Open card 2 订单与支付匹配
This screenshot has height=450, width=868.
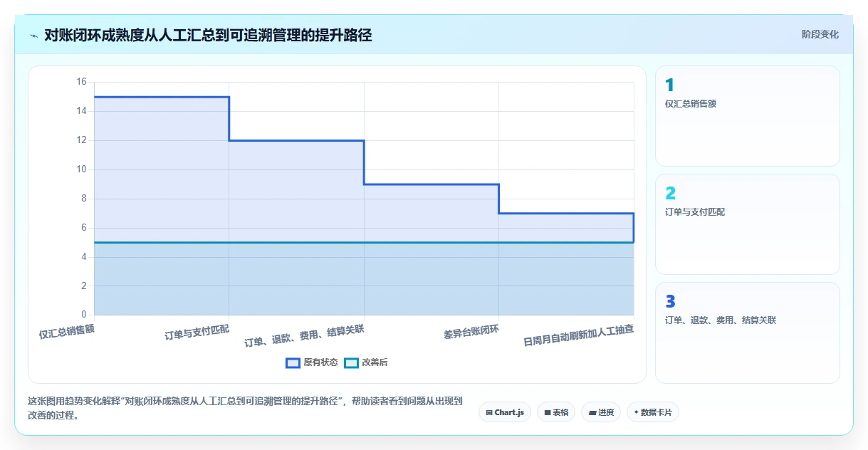[748, 224]
